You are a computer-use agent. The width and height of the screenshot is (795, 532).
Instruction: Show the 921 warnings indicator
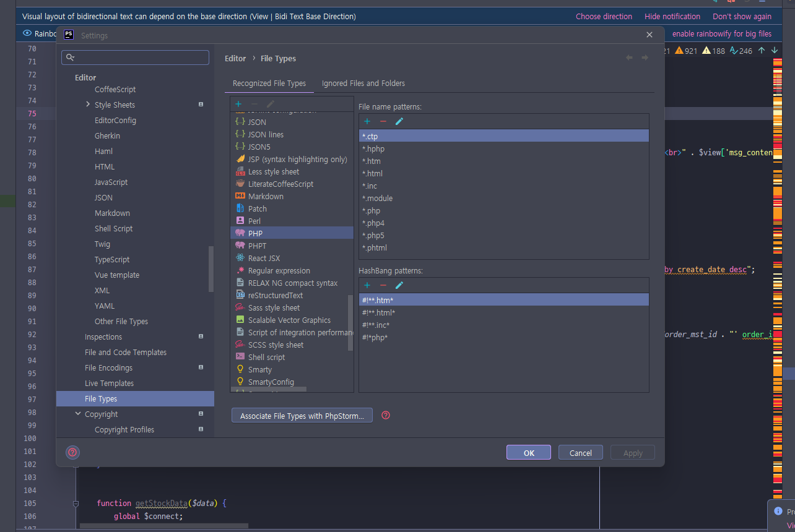[x=686, y=51]
